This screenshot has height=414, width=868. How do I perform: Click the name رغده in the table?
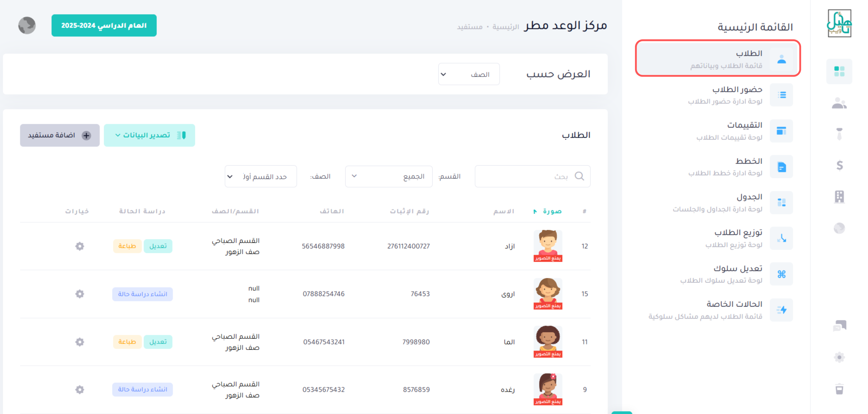508,390
